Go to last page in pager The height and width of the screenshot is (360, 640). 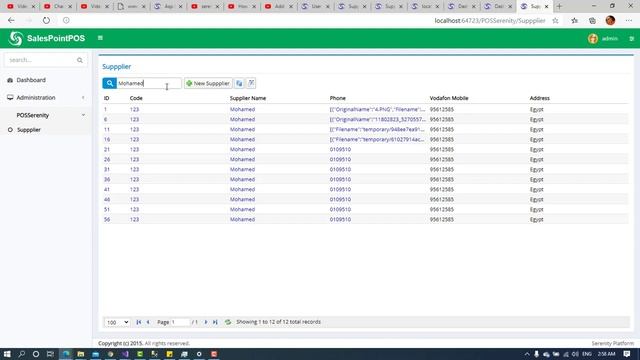[215, 322]
